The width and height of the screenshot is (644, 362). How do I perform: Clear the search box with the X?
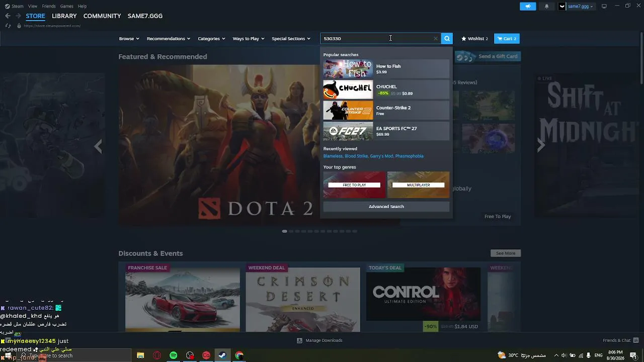click(436, 39)
